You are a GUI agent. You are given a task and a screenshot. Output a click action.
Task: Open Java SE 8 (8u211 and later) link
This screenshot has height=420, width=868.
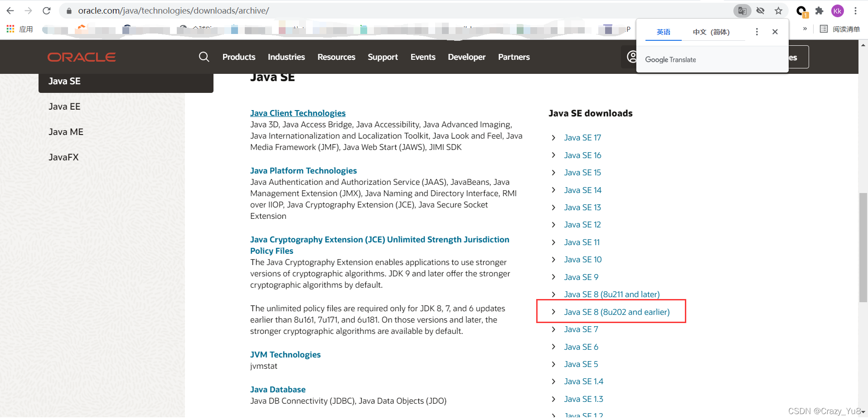[x=612, y=294]
